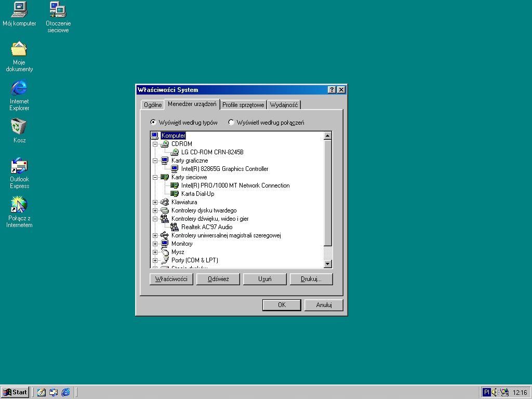Click the Odśwież button
The width and height of the screenshot is (532, 399).
click(218, 279)
